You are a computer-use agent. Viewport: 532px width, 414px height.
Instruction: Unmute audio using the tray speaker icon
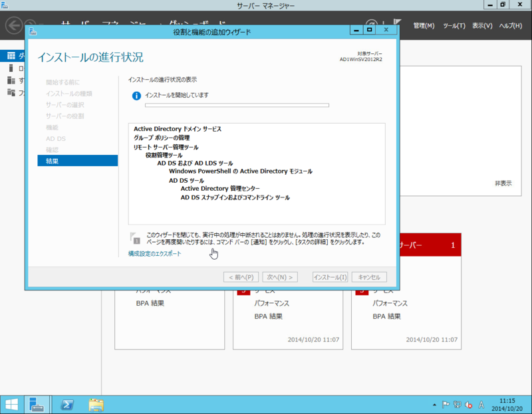pos(468,403)
